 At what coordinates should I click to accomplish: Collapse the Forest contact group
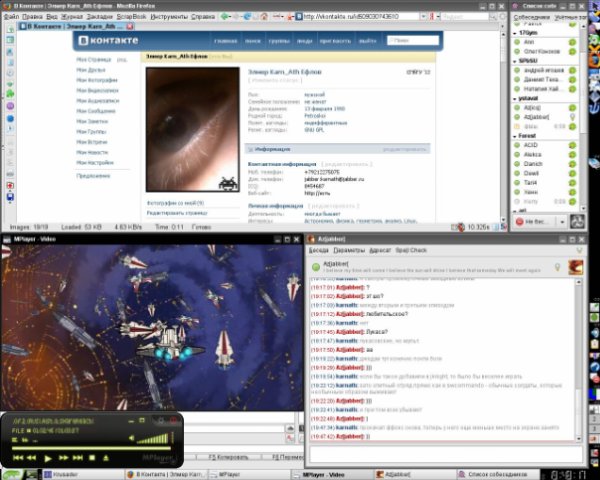pyautogui.click(x=515, y=136)
